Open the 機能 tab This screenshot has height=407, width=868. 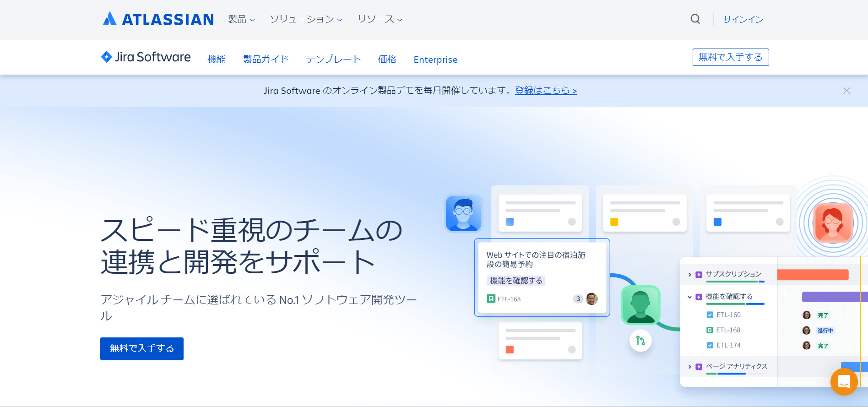click(217, 60)
